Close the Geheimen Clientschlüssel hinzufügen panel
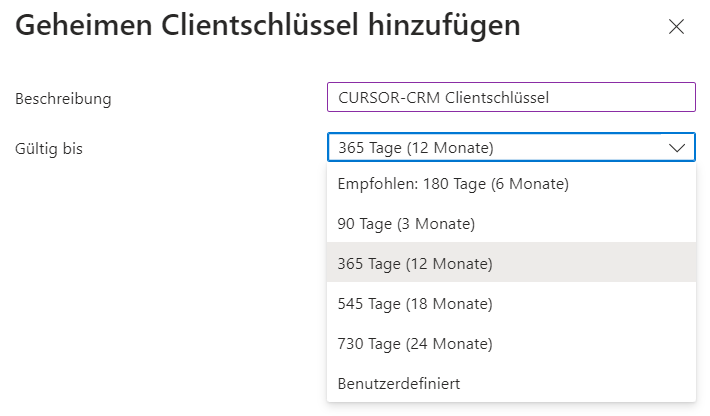The image size is (710, 416). 676,27
